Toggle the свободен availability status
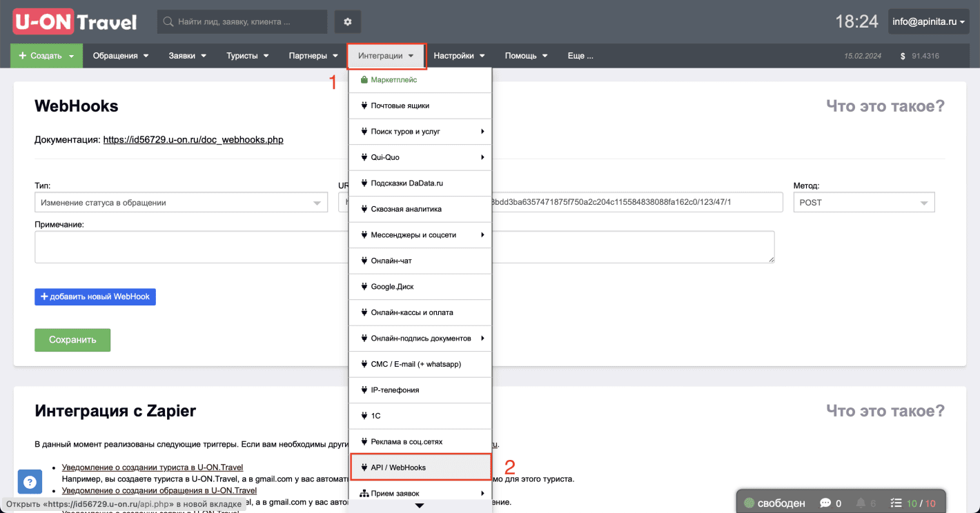This screenshot has height=513, width=980. click(x=774, y=503)
